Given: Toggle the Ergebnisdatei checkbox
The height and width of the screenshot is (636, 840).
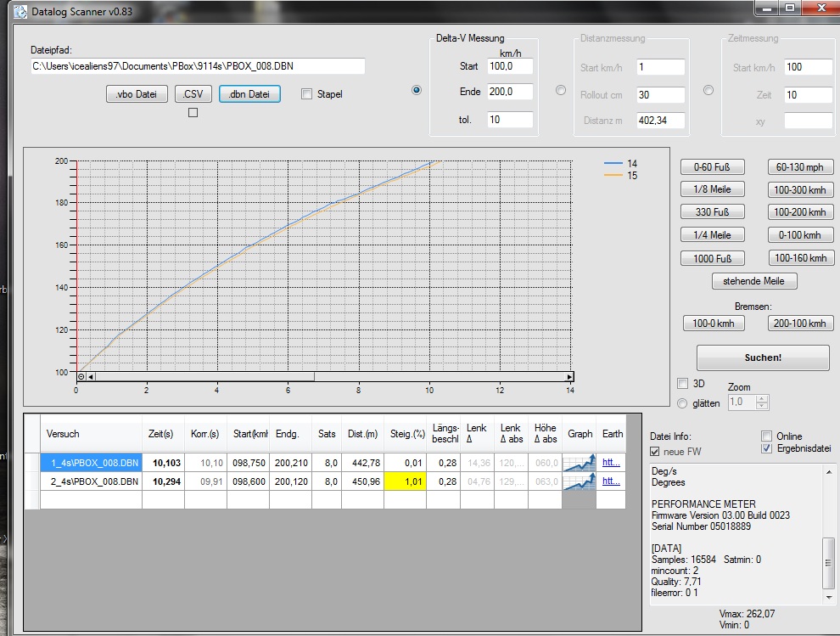Looking at the screenshot, I should 767,448.
